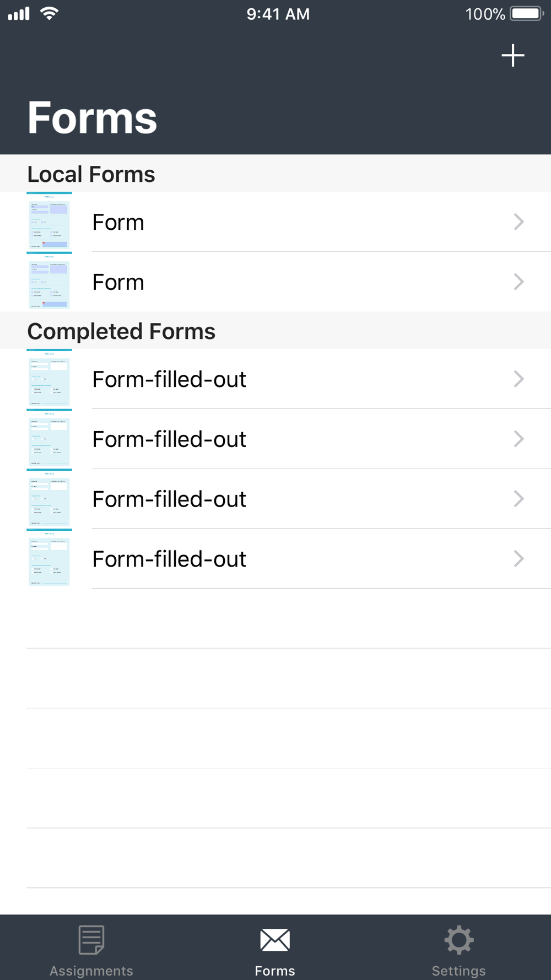
Task: Select third Form-filled-out list entry
Action: click(x=275, y=499)
